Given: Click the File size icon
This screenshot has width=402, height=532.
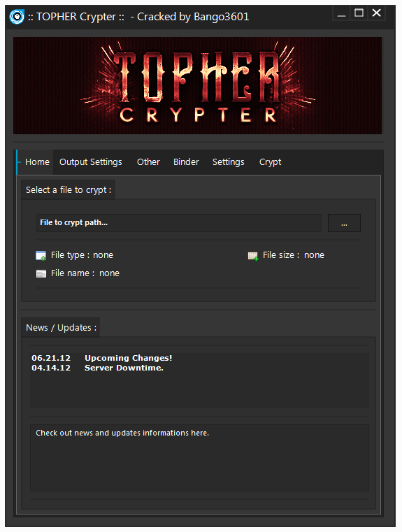Looking at the screenshot, I should 252,256.
